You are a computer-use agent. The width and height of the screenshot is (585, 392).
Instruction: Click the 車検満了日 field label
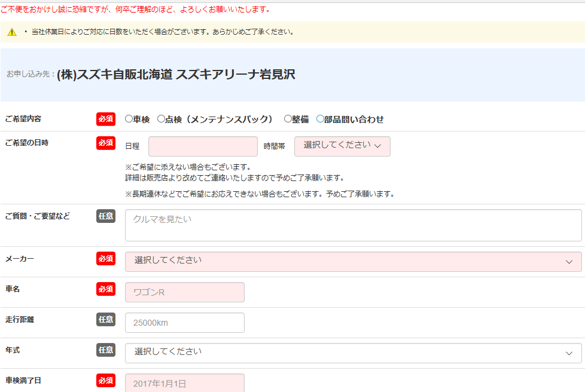point(23,381)
